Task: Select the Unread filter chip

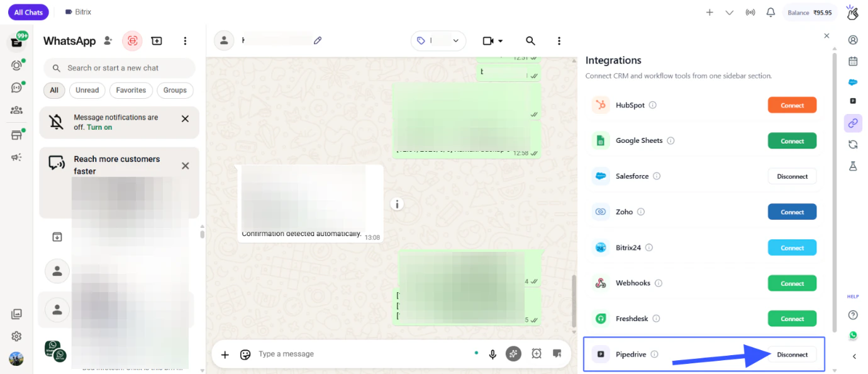Action: coord(87,90)
